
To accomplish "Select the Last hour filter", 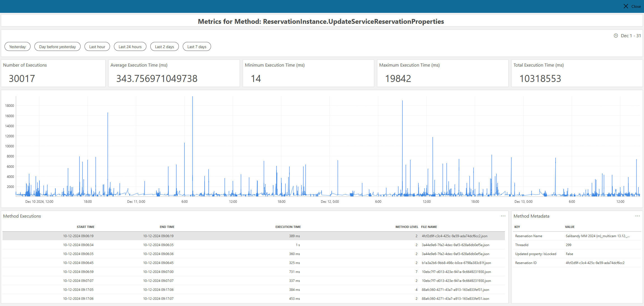I will [97, 47].
